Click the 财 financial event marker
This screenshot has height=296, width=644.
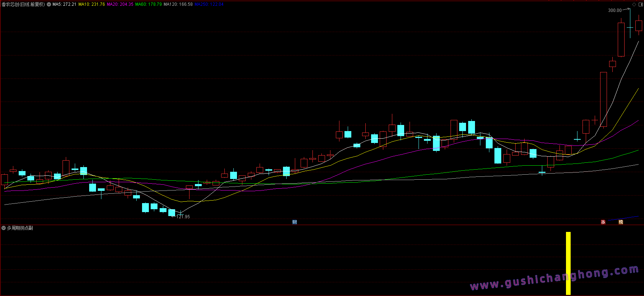click(294, 222)
